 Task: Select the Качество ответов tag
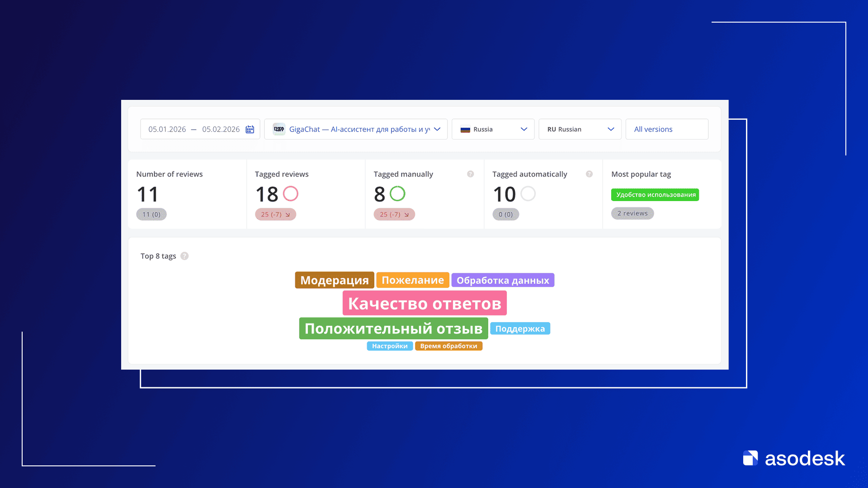[425, 303]
